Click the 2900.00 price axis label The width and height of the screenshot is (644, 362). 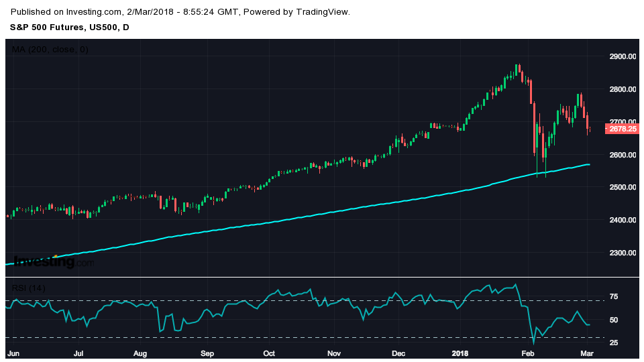click(x=623, y=56)
